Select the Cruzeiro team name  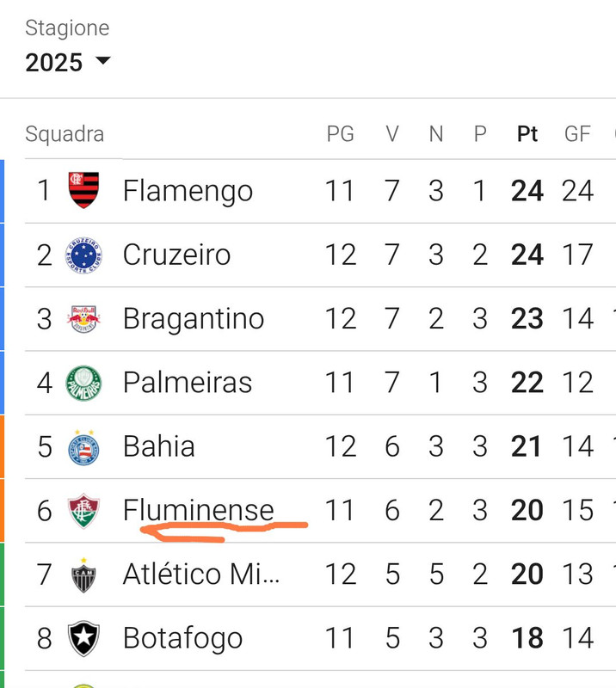point(176,255)
